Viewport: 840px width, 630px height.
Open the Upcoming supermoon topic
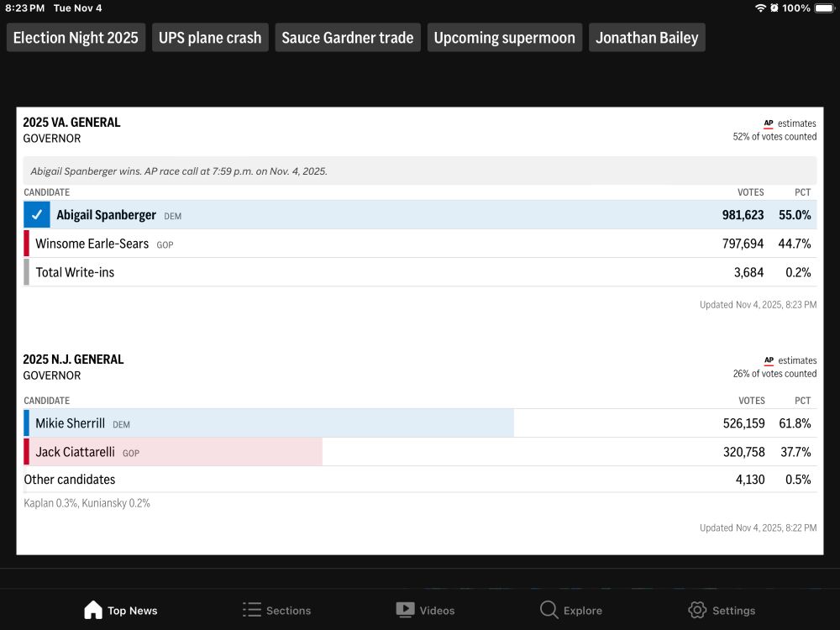pyautogui.click(x=505, y=38)
